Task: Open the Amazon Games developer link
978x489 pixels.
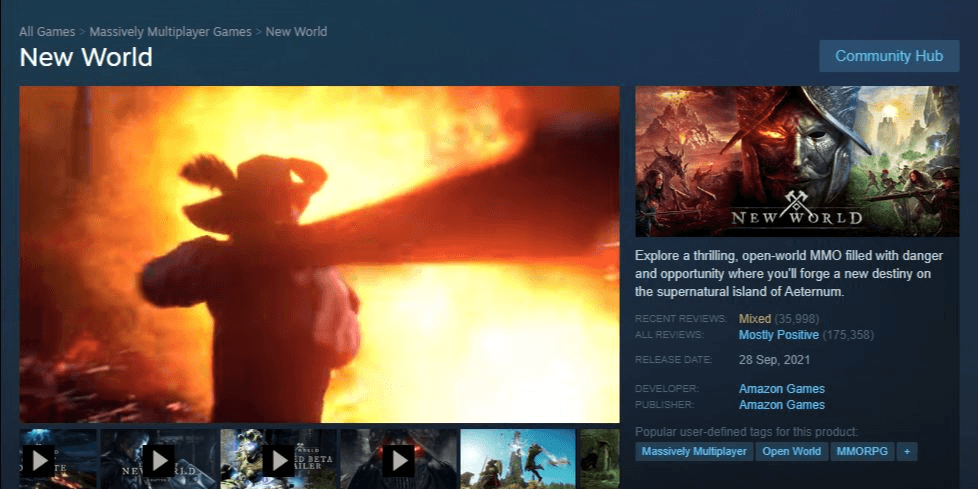Action: [x=782, y=389]
